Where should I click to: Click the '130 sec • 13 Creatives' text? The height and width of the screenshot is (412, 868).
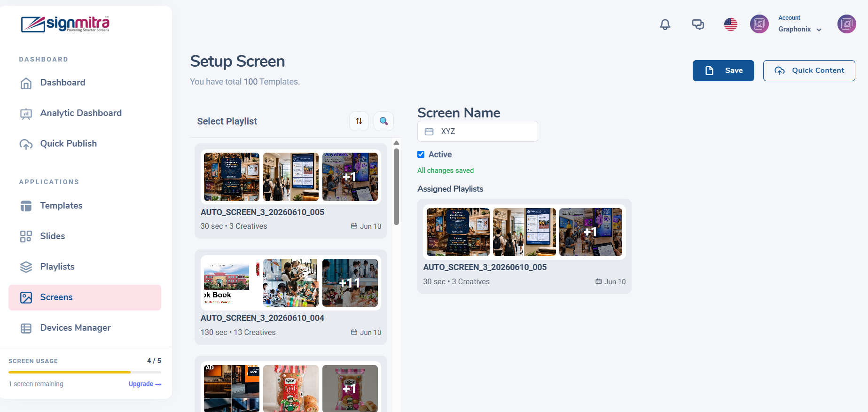point(238,332)
